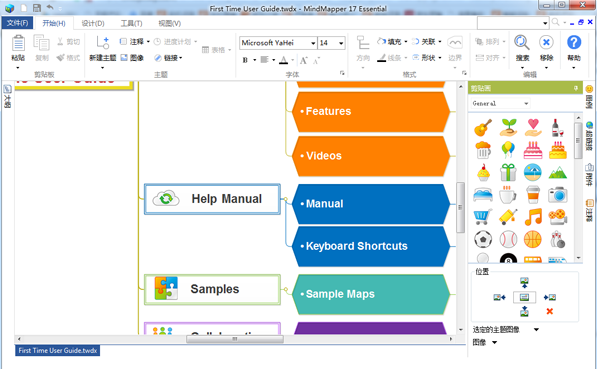The image size is (597, 369).
Task: Select the basketball clipart
Action: click(533, 240)
